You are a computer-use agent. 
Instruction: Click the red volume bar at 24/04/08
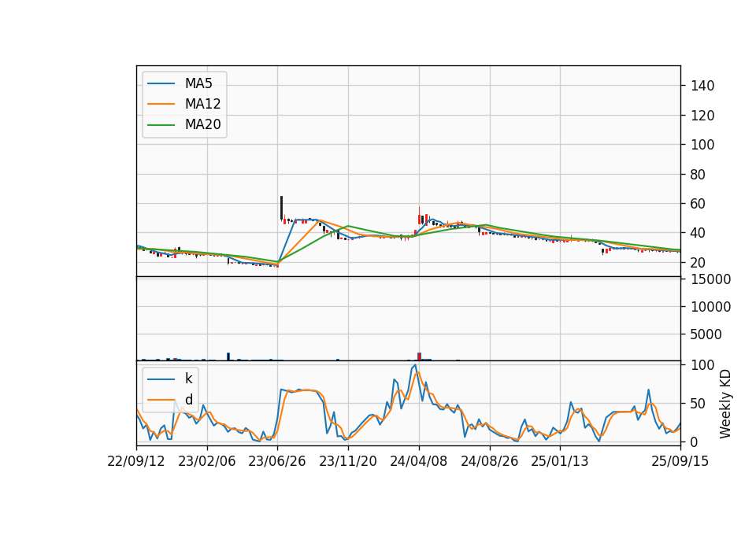(x=419, y=356)
